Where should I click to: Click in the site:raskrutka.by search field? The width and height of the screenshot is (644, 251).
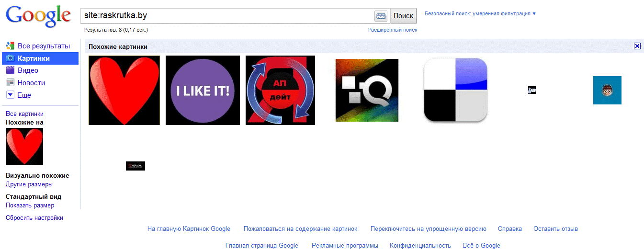tap(227, 16)
